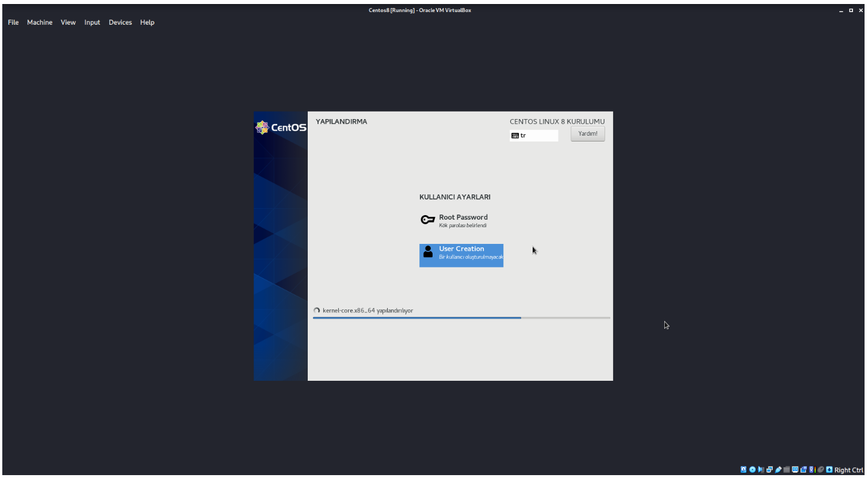Click the display settings status icon
Image resolution: width=868 pixels, height=478 pixels.
[x=795, y=469]
